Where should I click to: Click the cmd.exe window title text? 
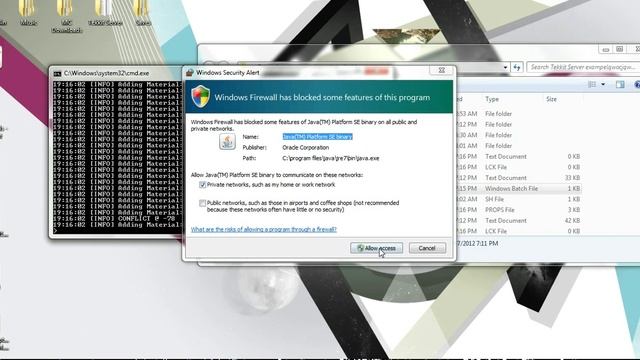(x=107, y=73)
